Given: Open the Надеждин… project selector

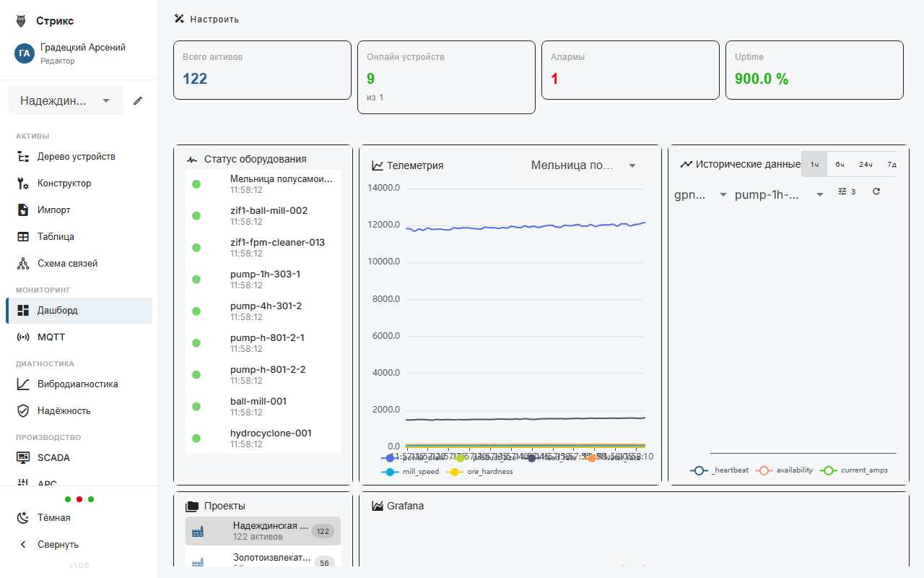Looking at the screenshot, I should tap(66, 100).
